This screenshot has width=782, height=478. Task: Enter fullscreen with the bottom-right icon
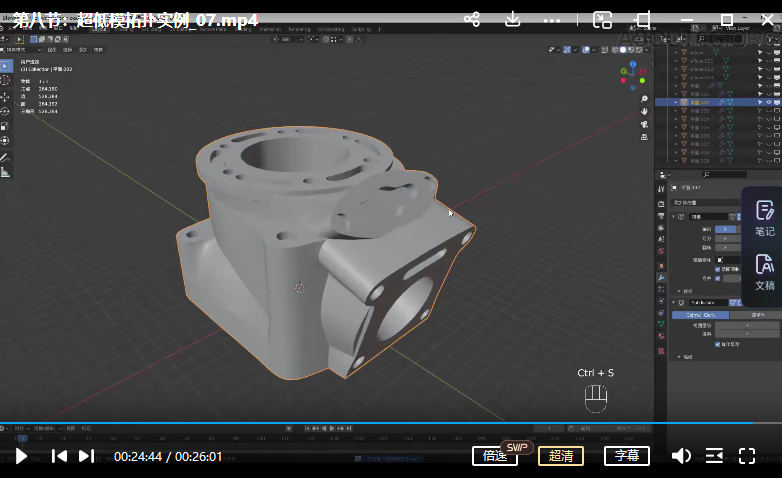click(747, 456)
